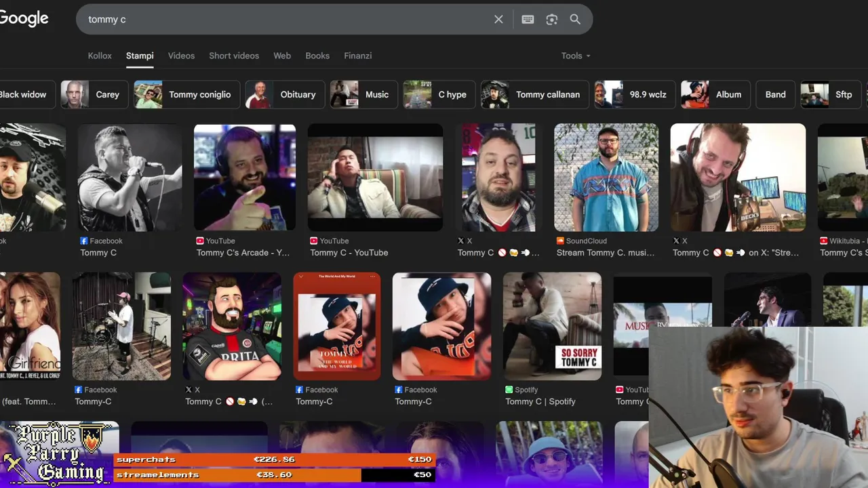Select the Tommy coniglio filter chip

point(186,94)
